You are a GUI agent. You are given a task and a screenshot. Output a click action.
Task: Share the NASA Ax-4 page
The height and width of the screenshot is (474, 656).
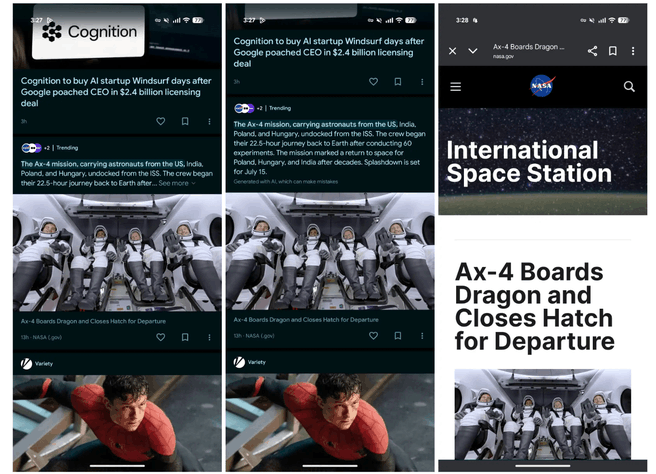(592, 51)
